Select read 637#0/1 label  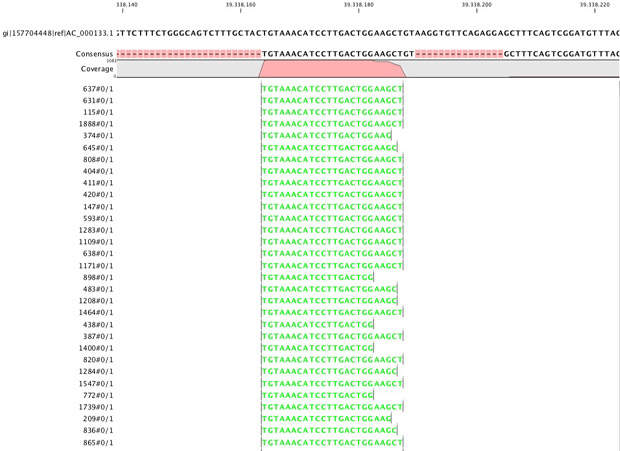pyautogui.click(x=98, y=89)
